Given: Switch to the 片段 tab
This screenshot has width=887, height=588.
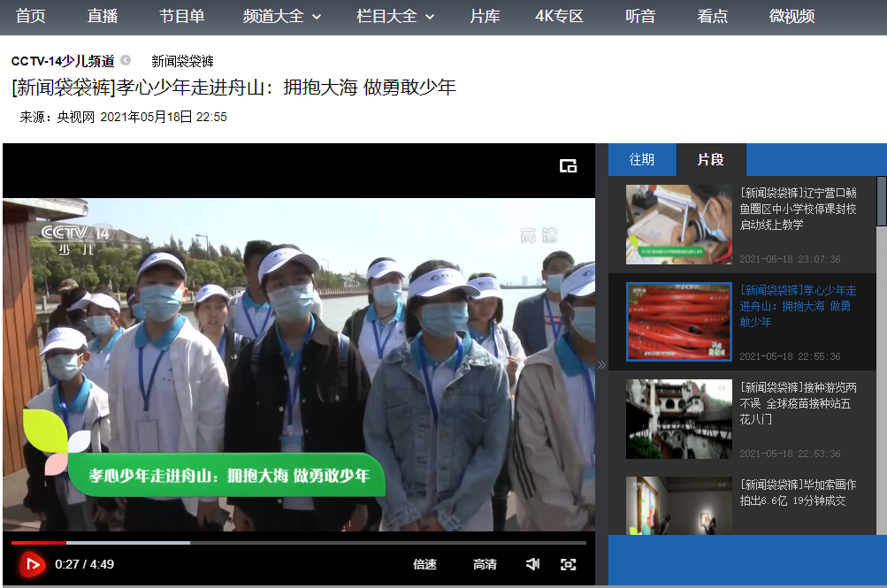Looking at the screenshot, I should (711, 160).
